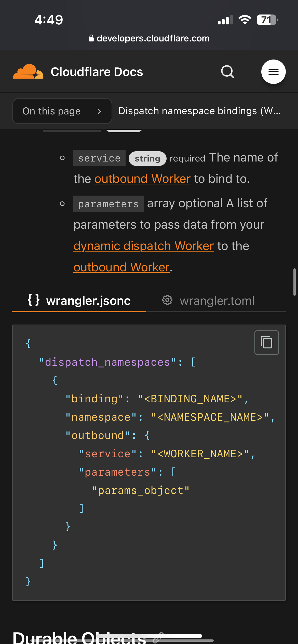Open the first outbound Worker link
298x644 pixels.
(x=142, y=179)
